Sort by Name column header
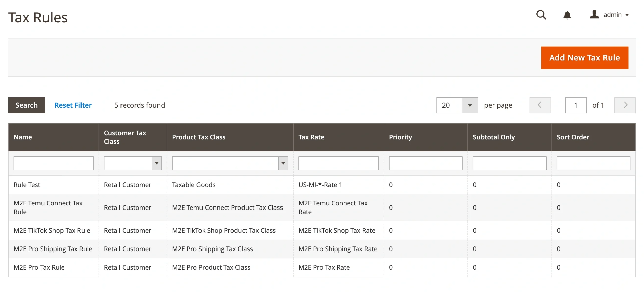This screenshot has width=644, height=292. (23, 137)
